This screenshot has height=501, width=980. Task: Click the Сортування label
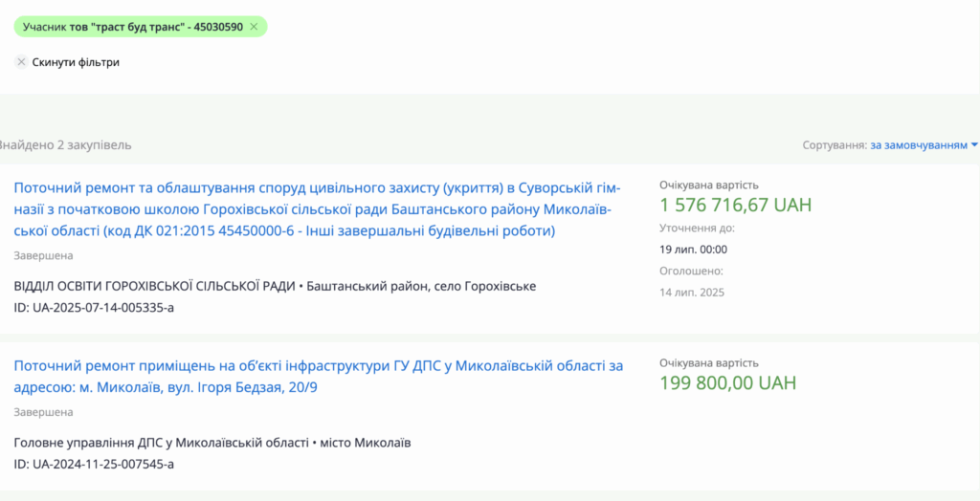point(835,145)
